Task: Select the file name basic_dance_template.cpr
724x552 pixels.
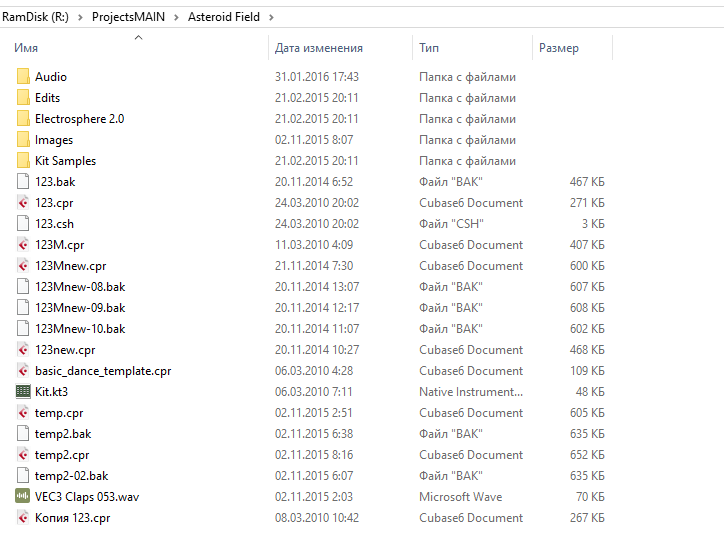Action: tap(103, 371)
